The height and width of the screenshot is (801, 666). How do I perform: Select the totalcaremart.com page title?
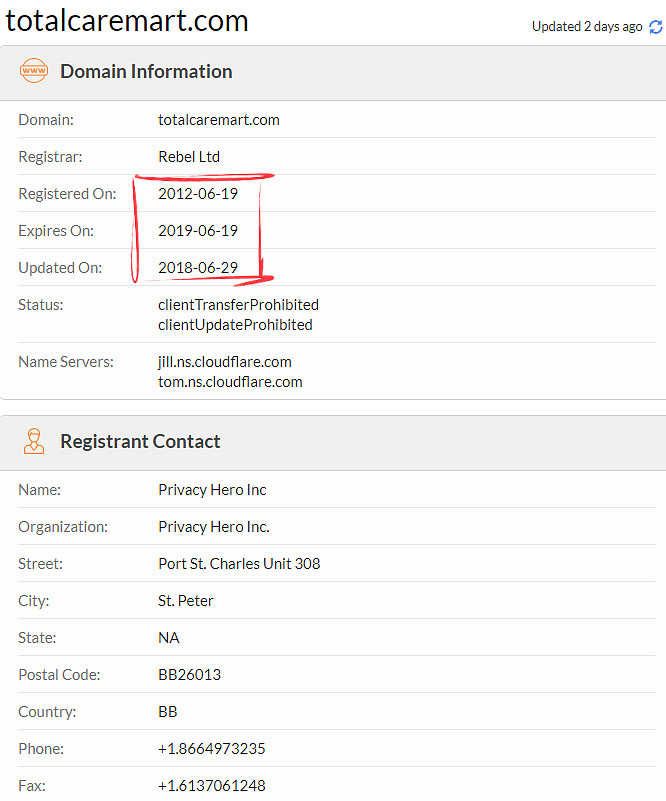(x=127, y=20)
